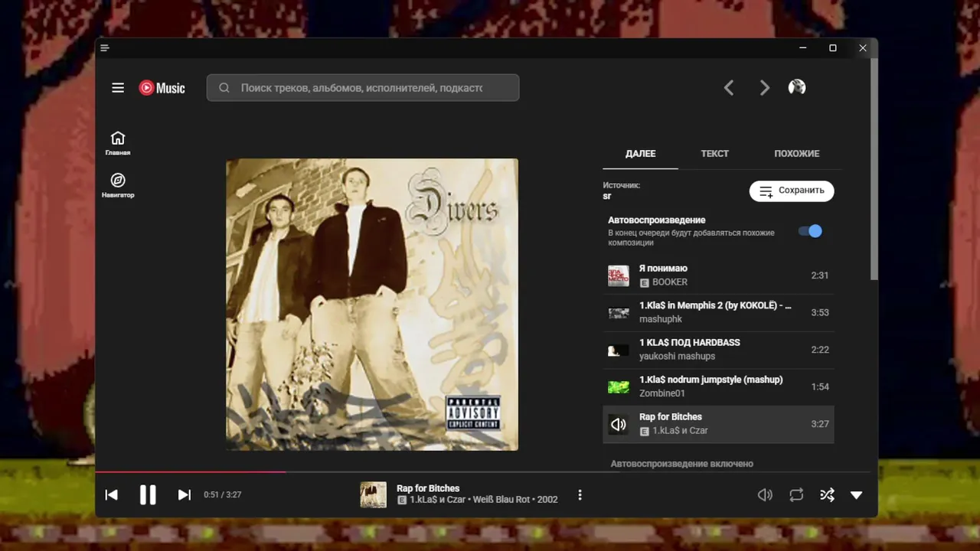Open mashuphk artist in queue
980x551 pixels.
click(x=660, y=319)
